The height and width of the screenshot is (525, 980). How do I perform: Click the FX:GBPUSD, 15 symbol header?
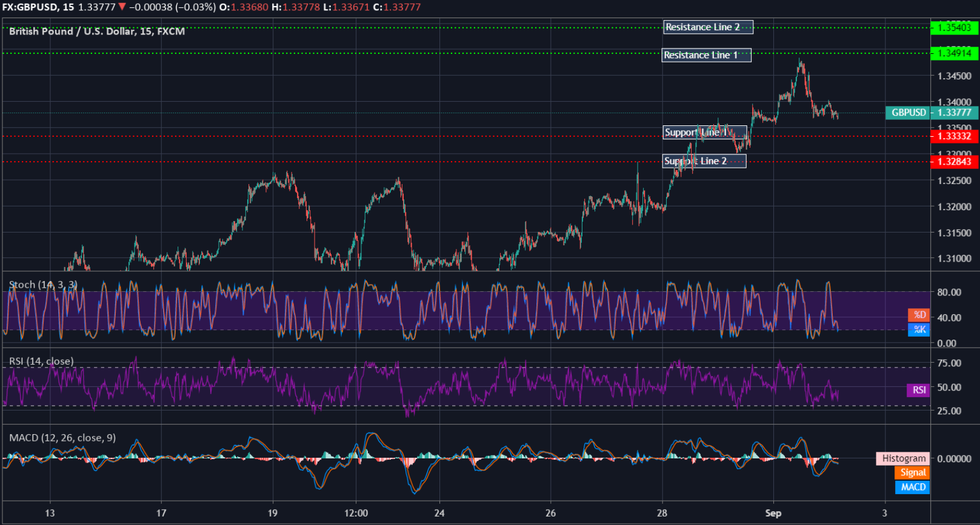point(38,7)
